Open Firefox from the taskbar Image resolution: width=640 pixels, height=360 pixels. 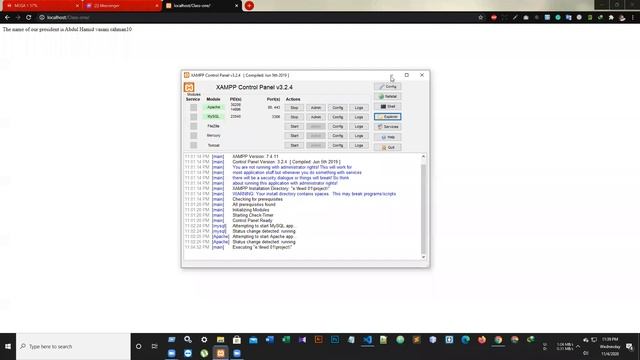[482, 340]
